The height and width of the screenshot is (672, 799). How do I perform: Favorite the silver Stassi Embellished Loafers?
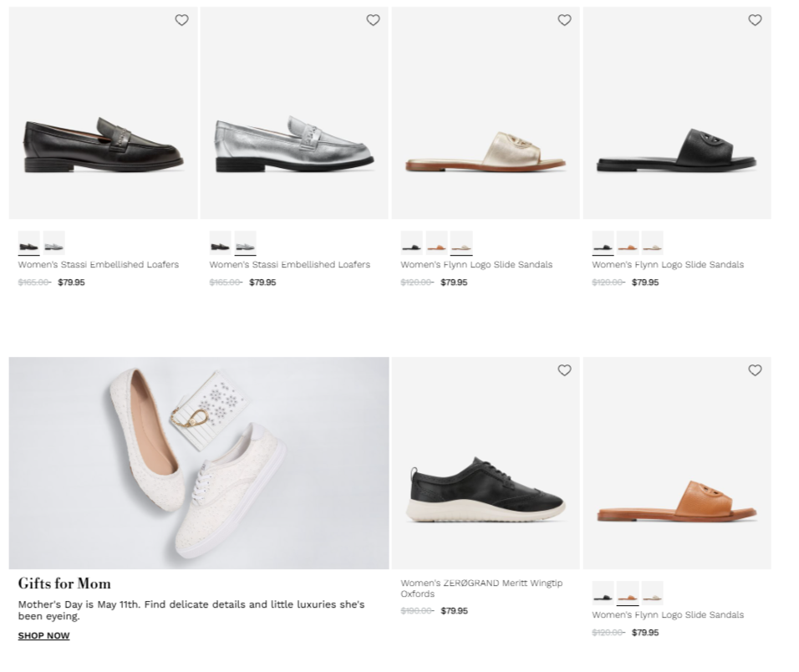click(373, 20)
